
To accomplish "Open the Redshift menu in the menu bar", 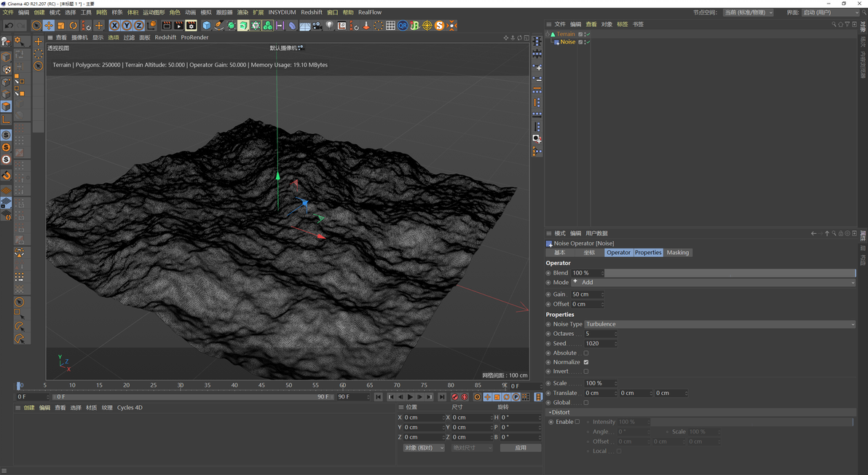I will 311,12.
